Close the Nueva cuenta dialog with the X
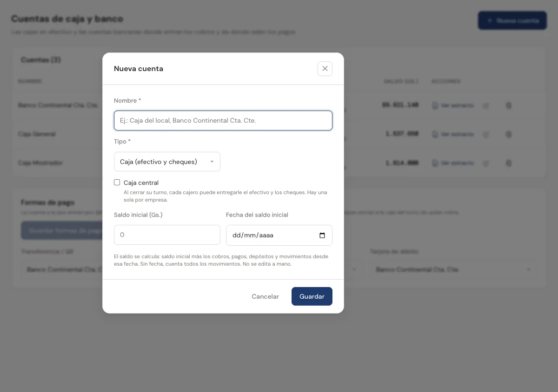Screen dimensions: 558x392 click(325, 69)
